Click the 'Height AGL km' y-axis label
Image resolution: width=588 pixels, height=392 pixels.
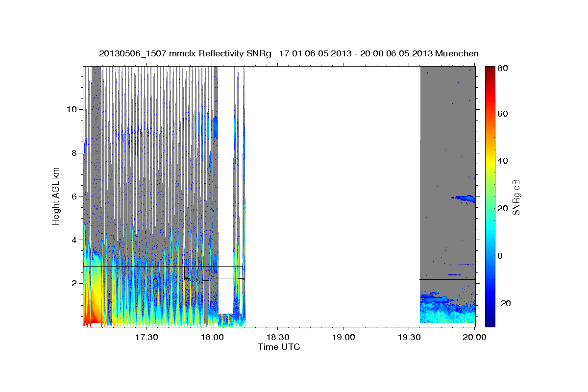coord(56,196)
